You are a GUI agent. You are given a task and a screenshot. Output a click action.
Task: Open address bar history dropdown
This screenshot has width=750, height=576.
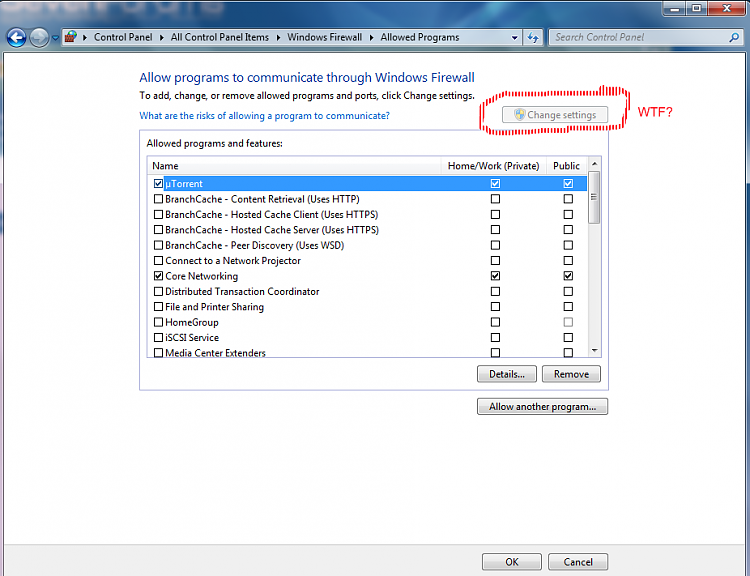[515, 37]
